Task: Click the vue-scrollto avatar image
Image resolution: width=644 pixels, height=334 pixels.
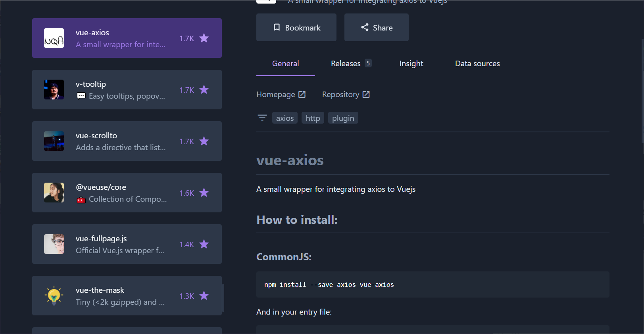Action: [x=54, y=141]
